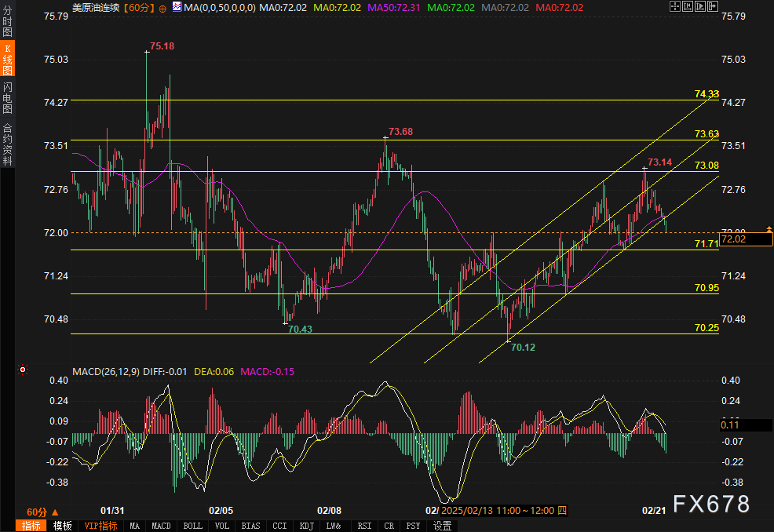
Task: Click the orange circle icon beside 60分
Action: tap(162, 8)
